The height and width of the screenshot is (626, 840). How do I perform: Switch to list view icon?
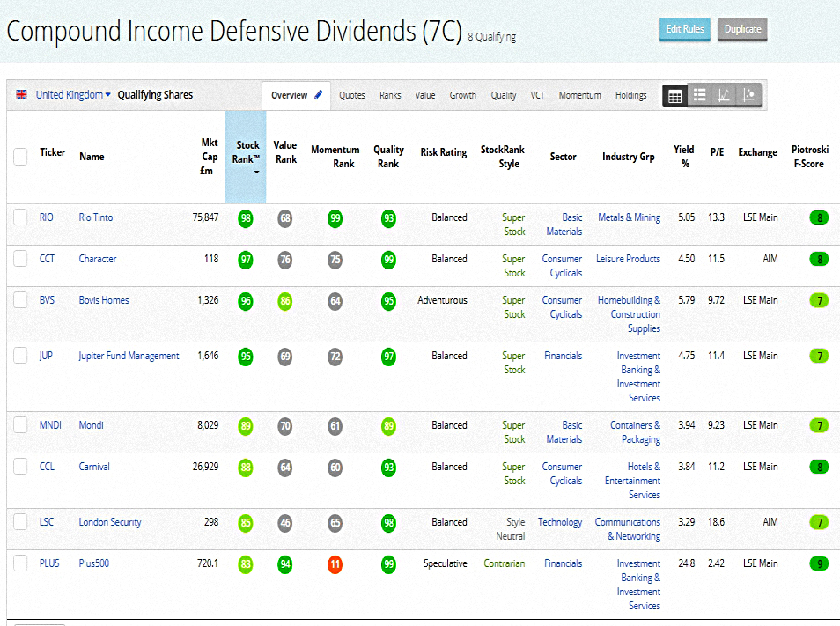(x=699, y=96)
